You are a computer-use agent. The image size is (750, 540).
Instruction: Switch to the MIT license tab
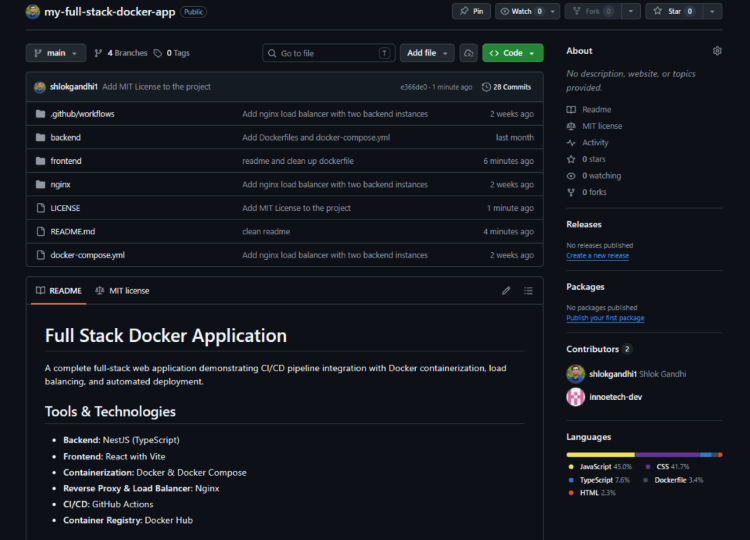122,291
